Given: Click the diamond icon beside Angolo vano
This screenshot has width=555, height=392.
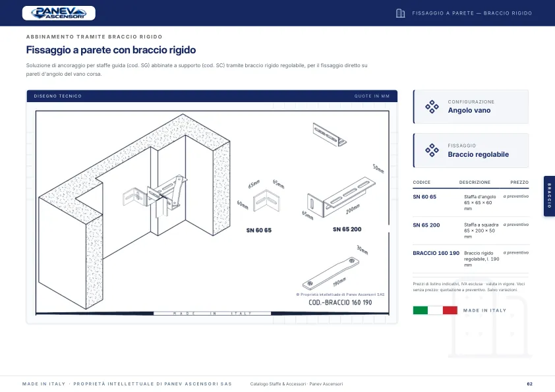Looking at the screenshot, I should [x=432, y=107].
